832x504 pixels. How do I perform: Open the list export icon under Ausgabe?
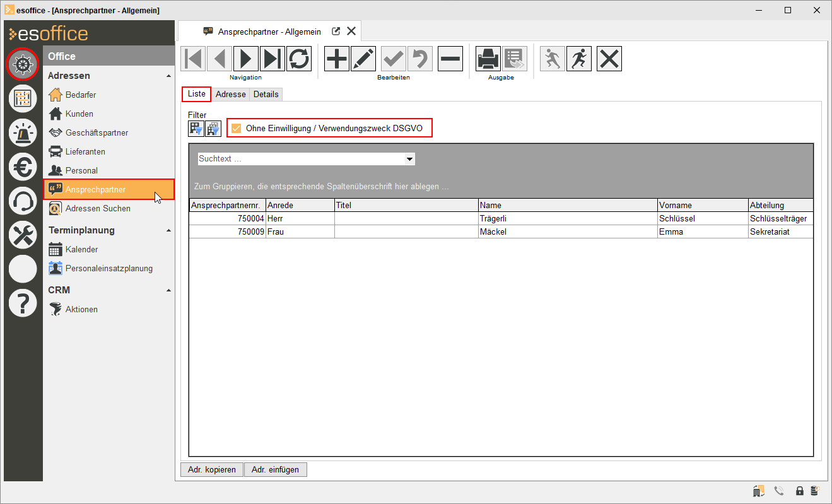(515, 59)
